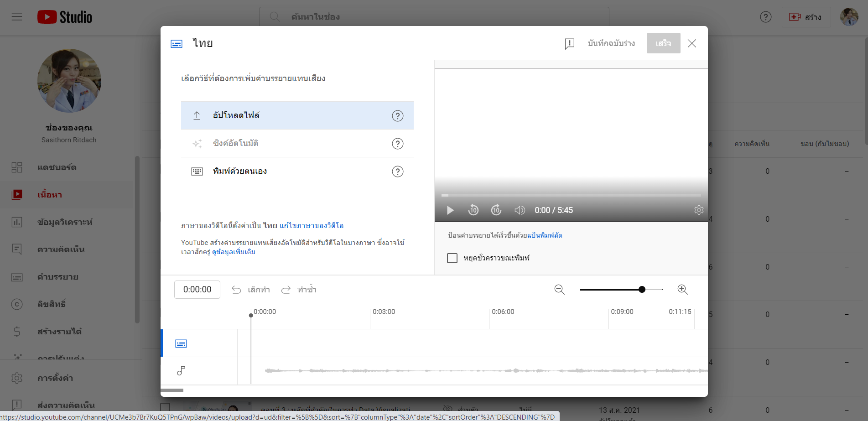Image resolution: width=868 pixels, height=421 pixels.
Task: Select the caption track icon in timeline
Action: click(181, 343)
